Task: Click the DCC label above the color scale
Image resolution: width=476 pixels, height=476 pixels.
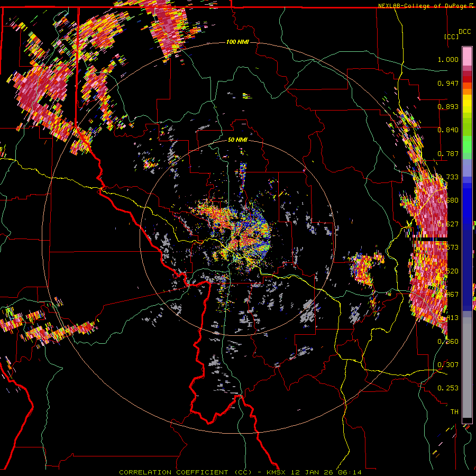Action: coord(464,32)
